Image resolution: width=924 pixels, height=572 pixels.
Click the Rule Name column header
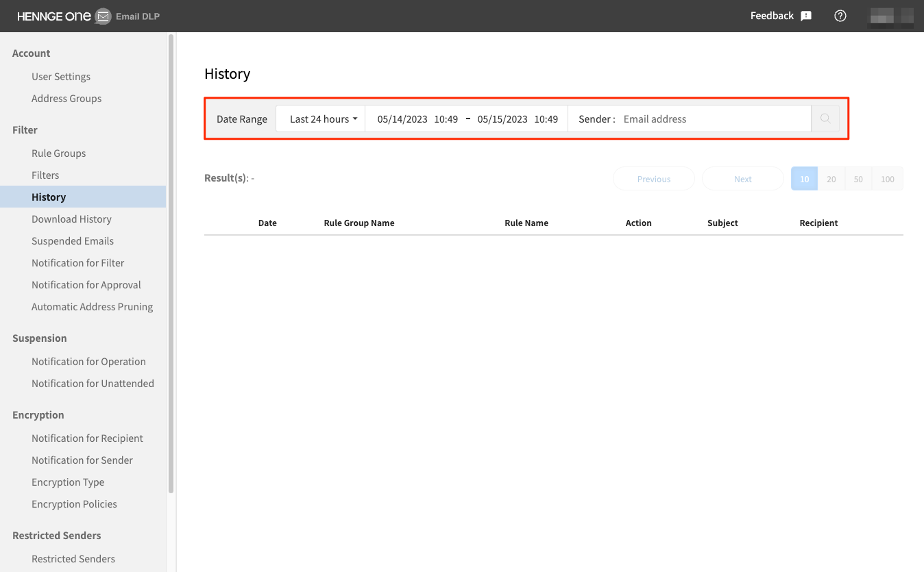tap(526, 223)
